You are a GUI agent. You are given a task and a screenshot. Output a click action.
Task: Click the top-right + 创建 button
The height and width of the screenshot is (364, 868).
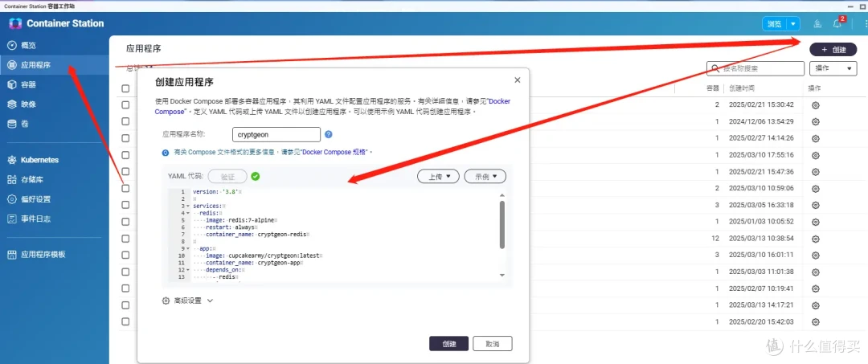(x=833, y=49)
